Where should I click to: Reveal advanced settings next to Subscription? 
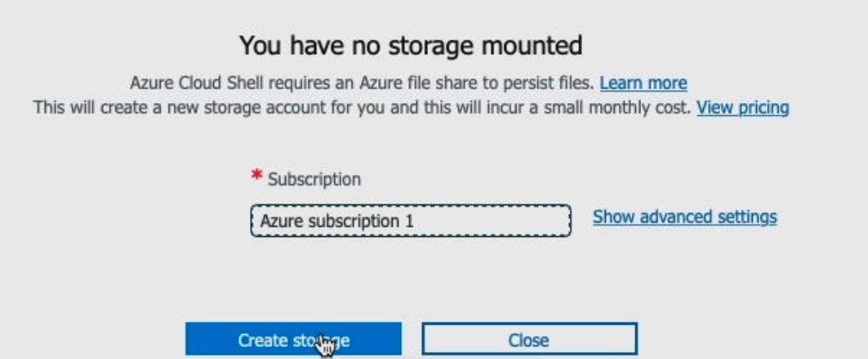684,217
